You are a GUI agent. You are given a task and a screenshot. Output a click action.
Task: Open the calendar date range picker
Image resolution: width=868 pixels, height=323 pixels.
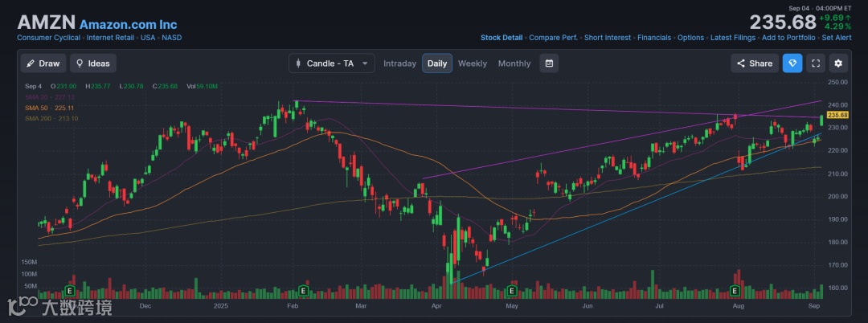tap(549, 63)
